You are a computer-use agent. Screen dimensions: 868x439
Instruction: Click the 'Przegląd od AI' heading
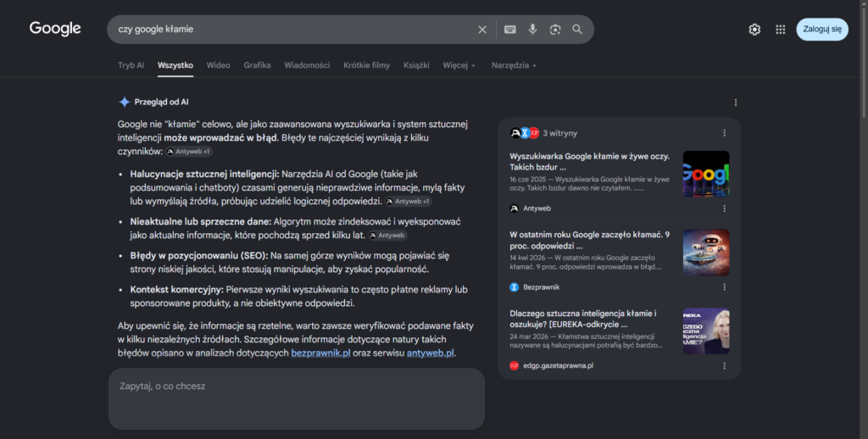tap(161, 102)
